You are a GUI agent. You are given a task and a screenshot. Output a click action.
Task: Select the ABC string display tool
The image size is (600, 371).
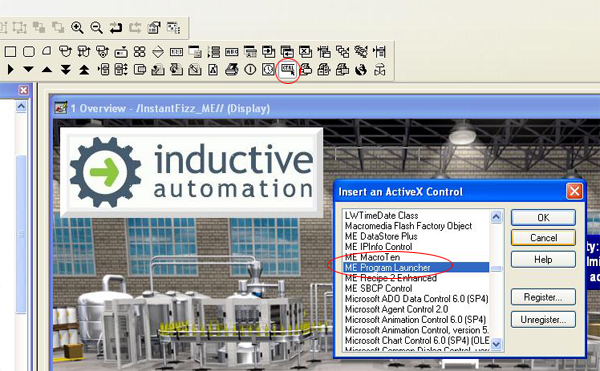(x=232, y=52)
